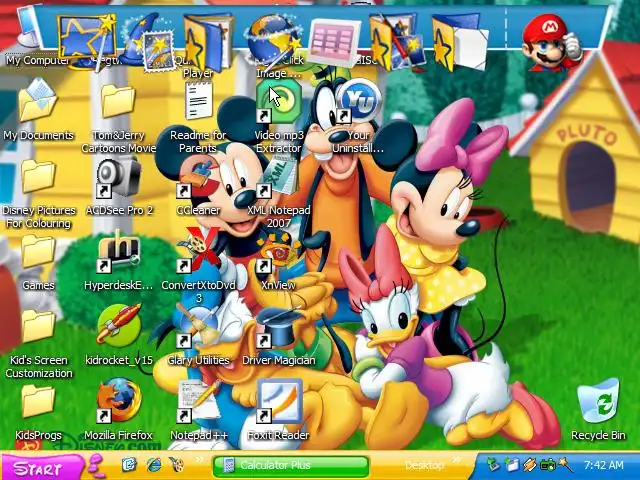Select the My Computer label
Image resolution: width=640 pixels, height=480 pixels.
coord(37,60)
